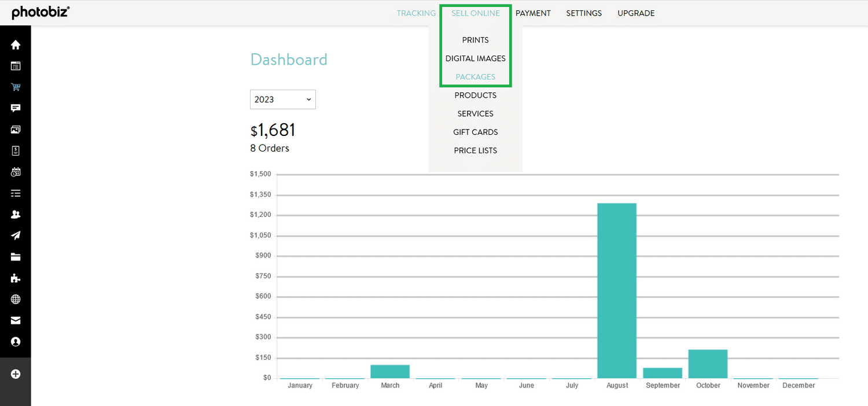Open the Home icon in sidebar
The image size is (868, 406).
coord(16,45)
